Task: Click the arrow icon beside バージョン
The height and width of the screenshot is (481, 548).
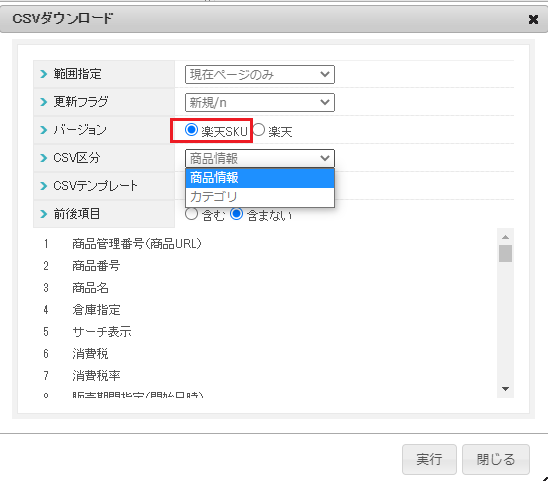Action: coord(43,130)
